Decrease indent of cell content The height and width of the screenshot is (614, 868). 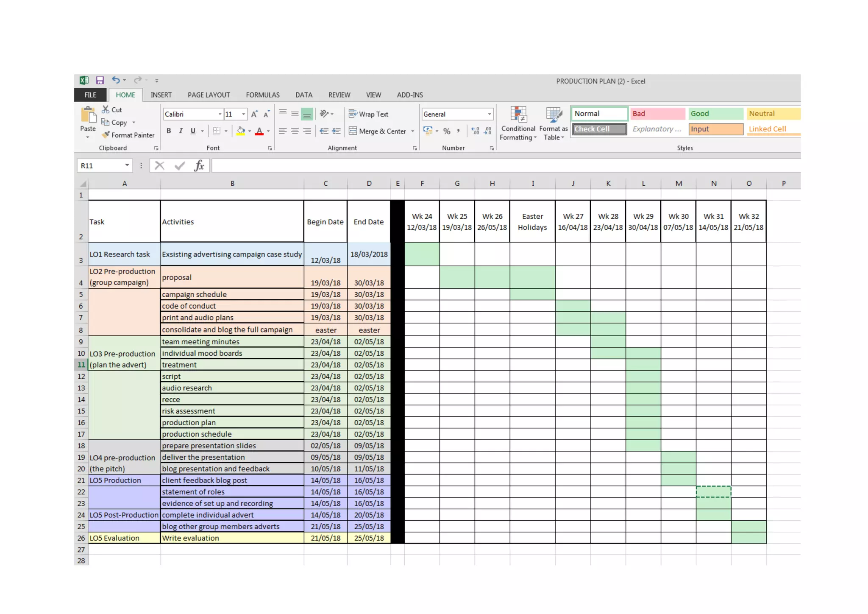[324, 131]
